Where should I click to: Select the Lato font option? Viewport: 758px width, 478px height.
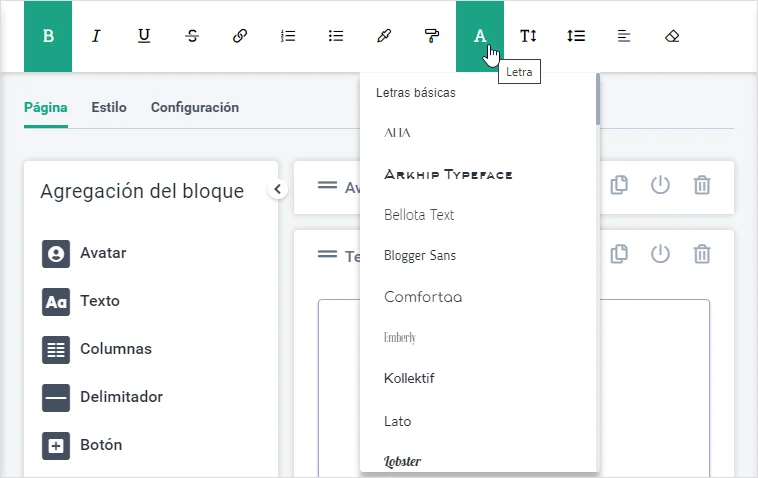(398, 421)
